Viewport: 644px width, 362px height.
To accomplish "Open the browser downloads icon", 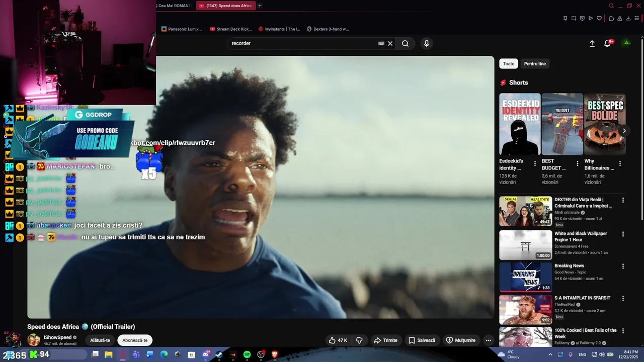I will point(628,18).
